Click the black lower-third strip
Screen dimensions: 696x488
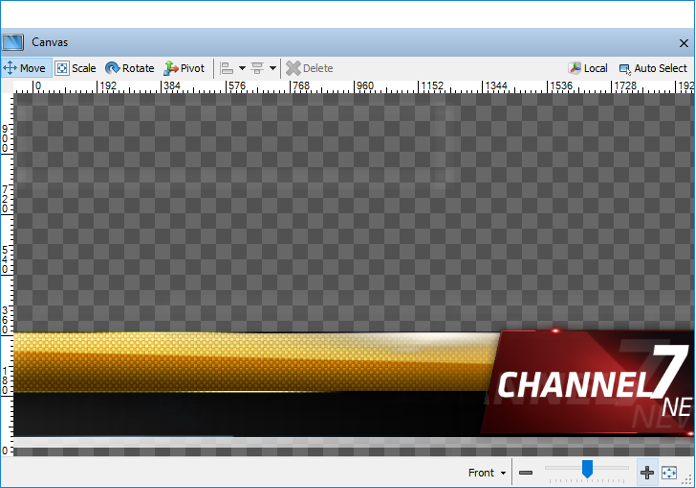click(x=249, y=414)
